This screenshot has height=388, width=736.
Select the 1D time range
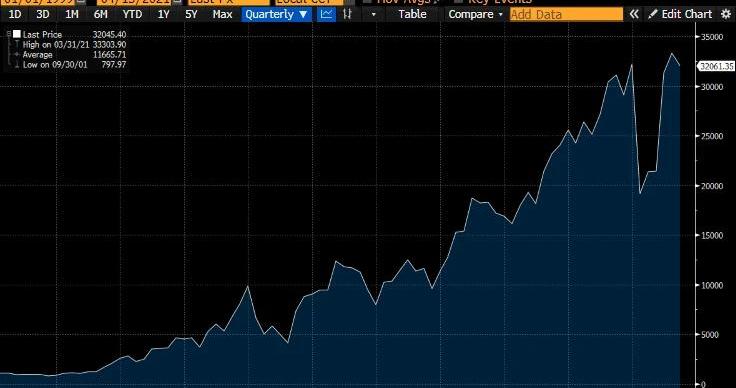[15, 14]
